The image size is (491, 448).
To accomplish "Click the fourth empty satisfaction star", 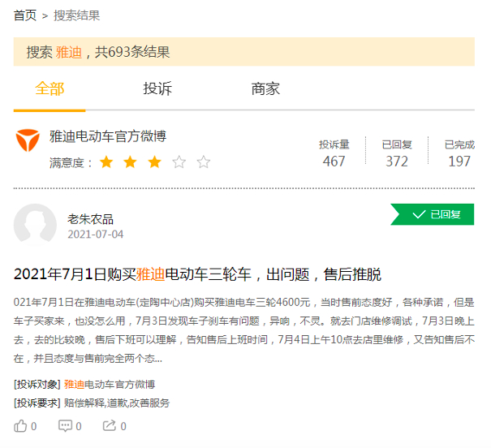I will [x=179, y=162].
